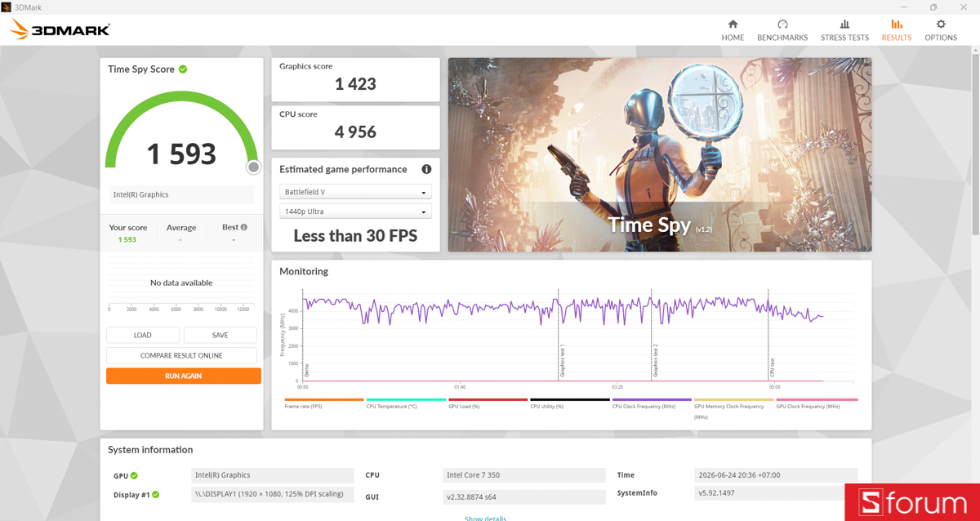The width and height of the screenshot is (980, 521).
Task: Click the Time value 2026-06-24 20:36
Action: click(x=777, y=475)
